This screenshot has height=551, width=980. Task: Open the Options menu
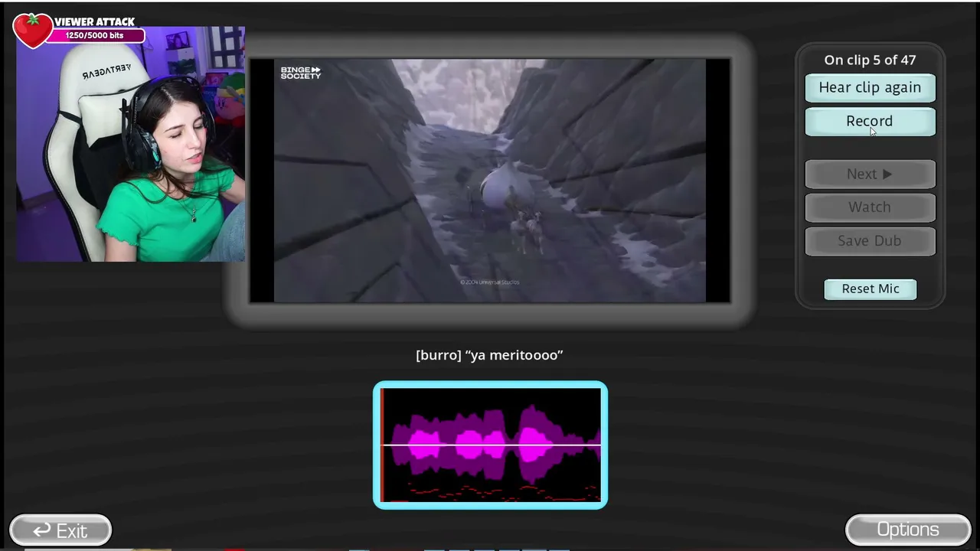[x=908, y=530]
